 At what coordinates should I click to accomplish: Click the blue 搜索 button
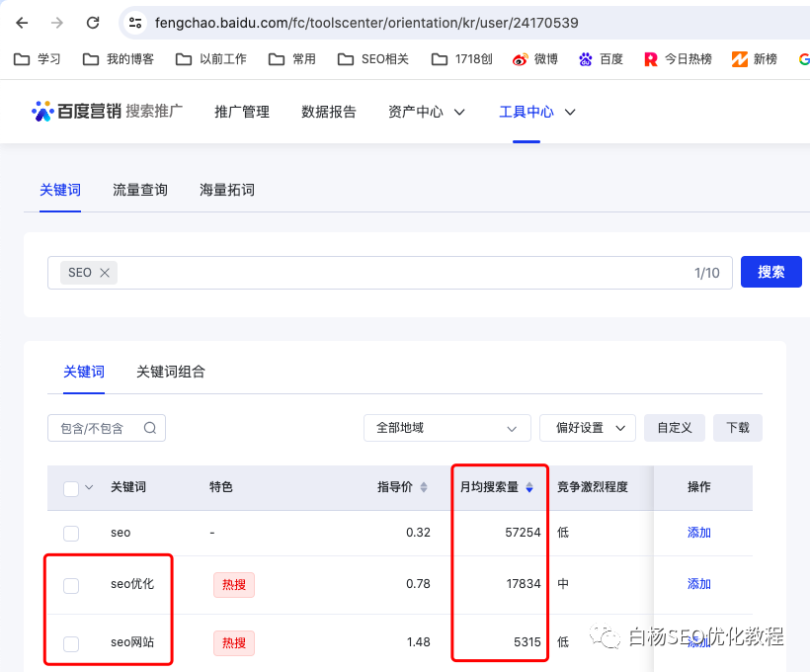point(771,272)
